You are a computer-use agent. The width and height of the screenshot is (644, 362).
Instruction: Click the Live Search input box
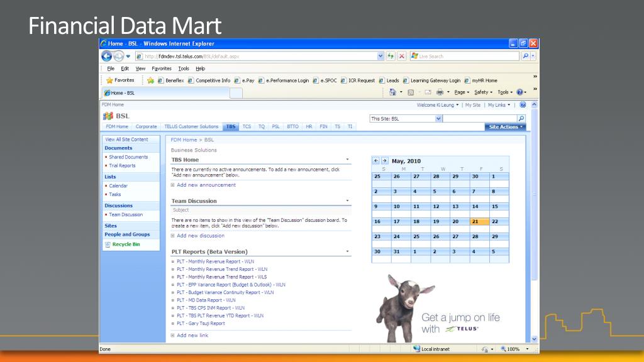tap(465, 56)
